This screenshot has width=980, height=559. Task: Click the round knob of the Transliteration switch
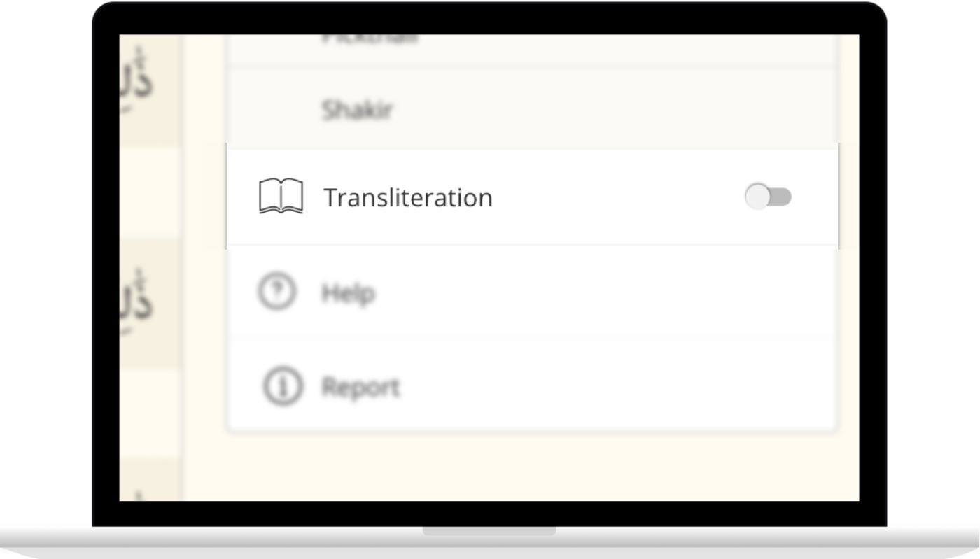tap(757, 197)
